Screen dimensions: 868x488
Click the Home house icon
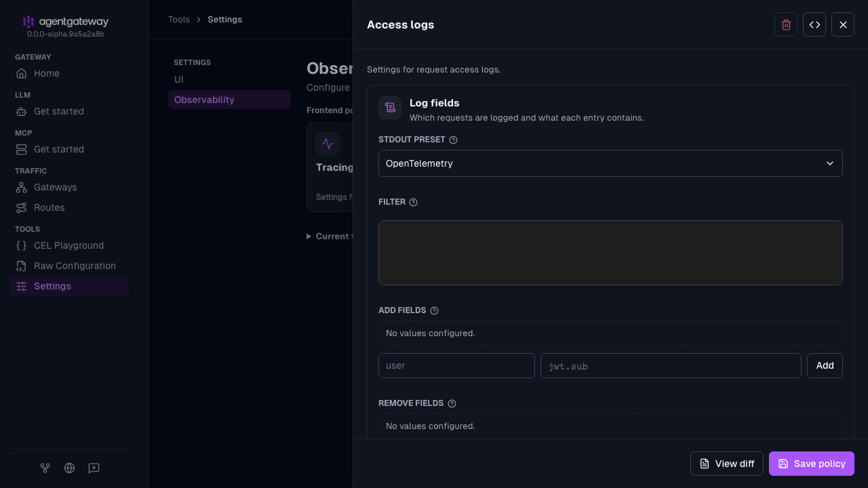pos(22,73)
